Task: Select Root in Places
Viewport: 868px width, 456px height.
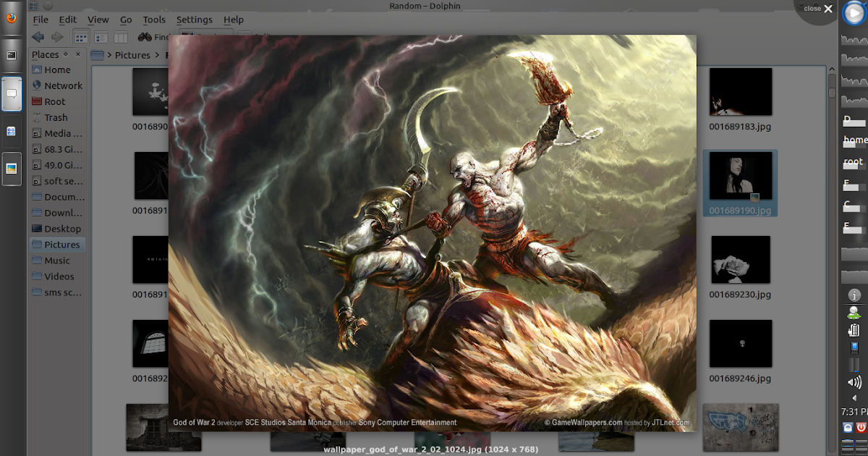Action: [57, 101]
